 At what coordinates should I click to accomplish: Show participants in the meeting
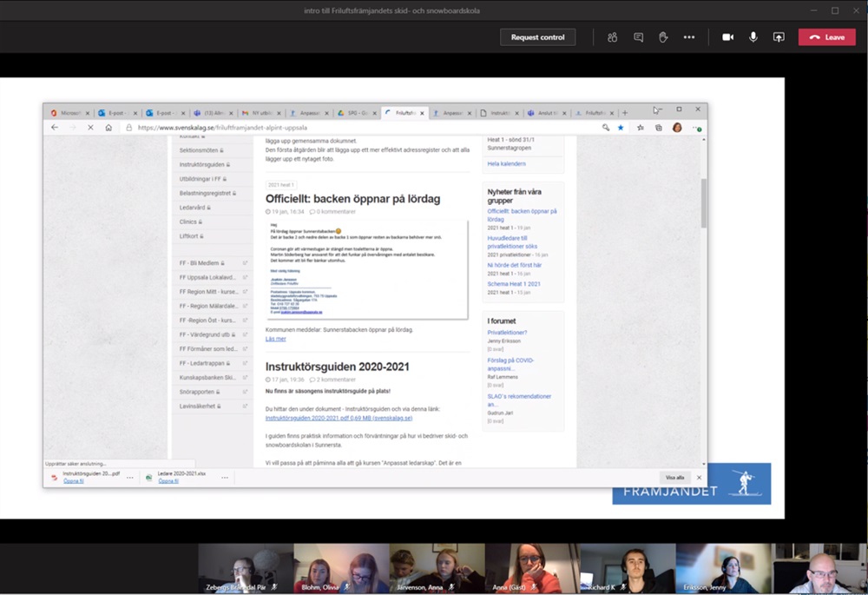613,37
